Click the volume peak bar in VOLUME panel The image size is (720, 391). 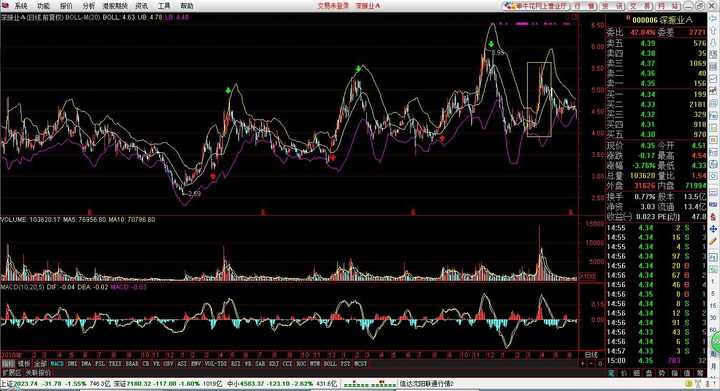pos(539,251)
